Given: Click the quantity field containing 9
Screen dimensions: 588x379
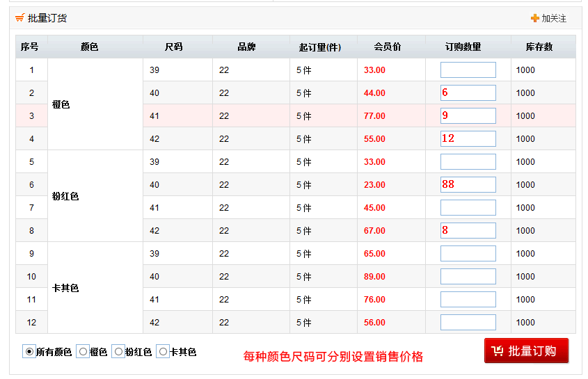Looking at the screenshot, I should (x=468, y=115).
